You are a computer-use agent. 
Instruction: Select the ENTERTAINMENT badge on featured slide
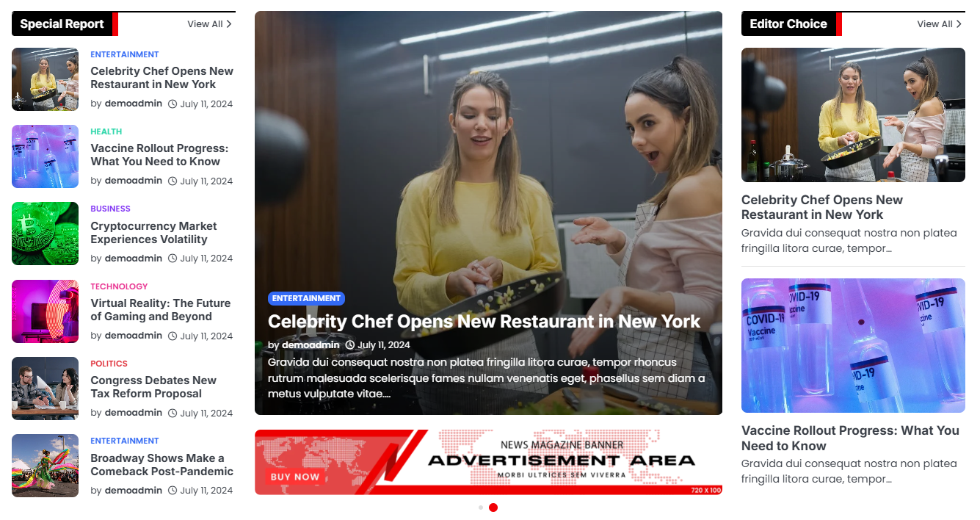(x=306, y=299)
